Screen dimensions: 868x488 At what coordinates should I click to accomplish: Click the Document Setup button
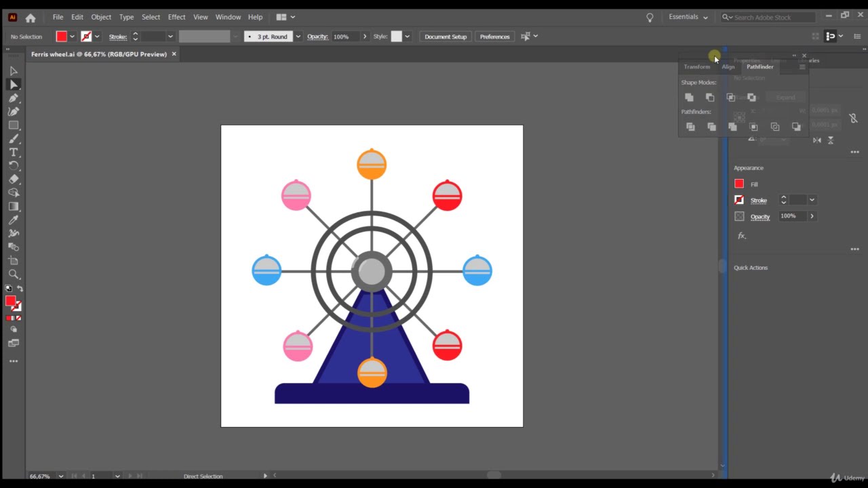(446, 37)
